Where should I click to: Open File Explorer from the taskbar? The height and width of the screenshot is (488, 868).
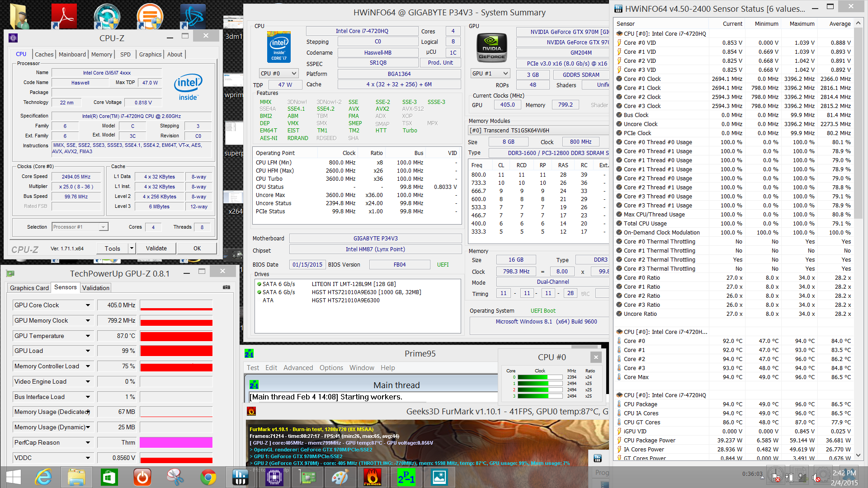76,477
